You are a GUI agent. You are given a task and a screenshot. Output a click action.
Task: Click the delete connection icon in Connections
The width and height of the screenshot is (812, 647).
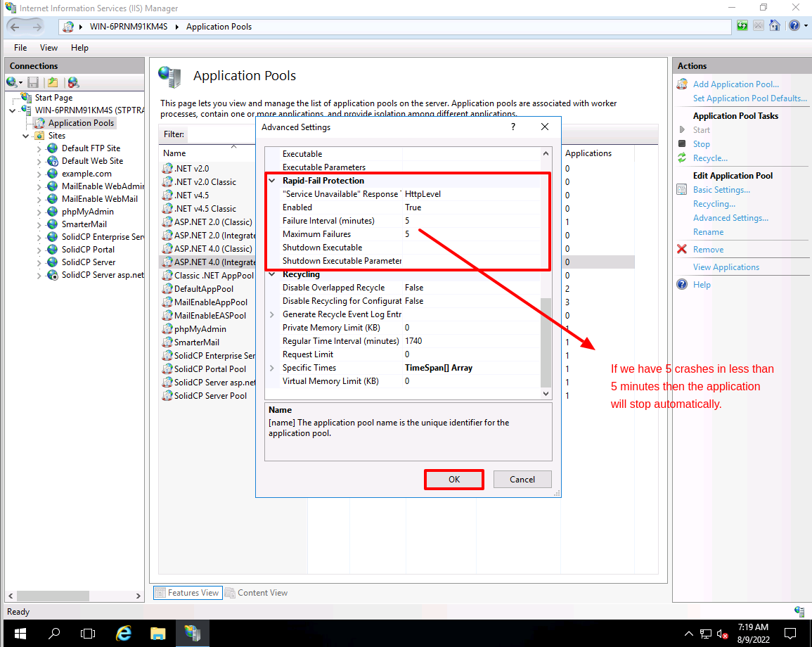(73, 82)
